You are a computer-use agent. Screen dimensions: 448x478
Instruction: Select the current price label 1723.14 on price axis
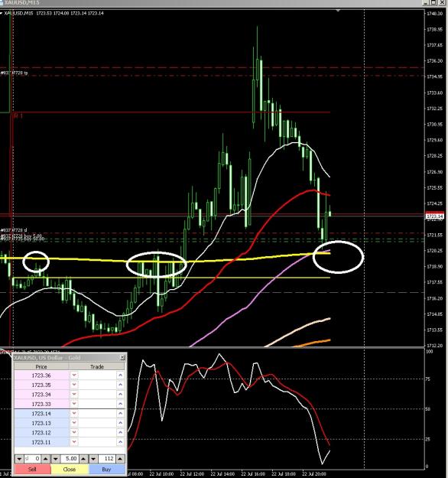[434, 216]
